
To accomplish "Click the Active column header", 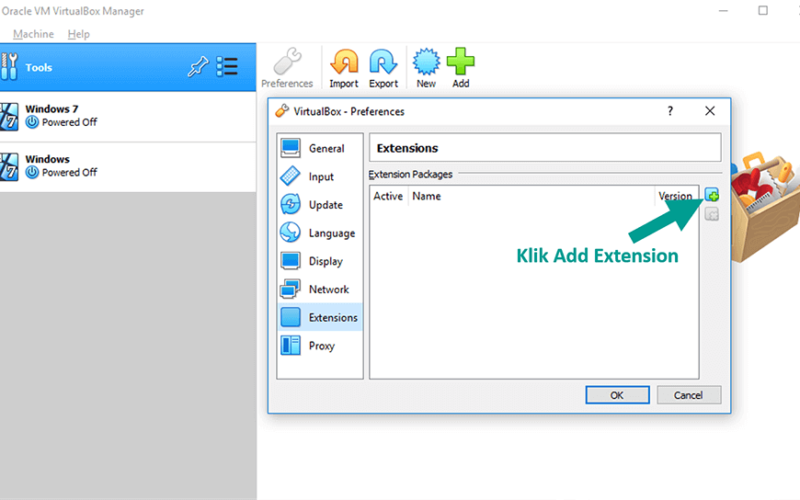I will (388, 196).
